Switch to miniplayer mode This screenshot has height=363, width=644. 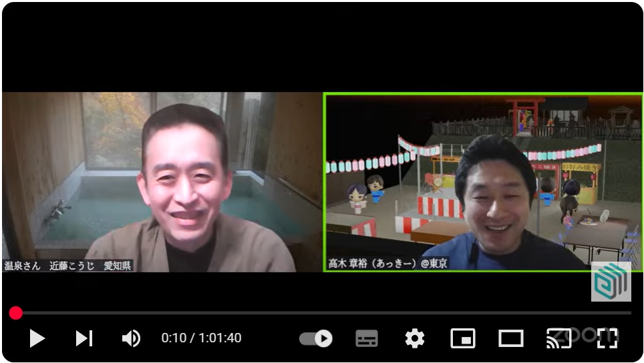pos(463,338)
